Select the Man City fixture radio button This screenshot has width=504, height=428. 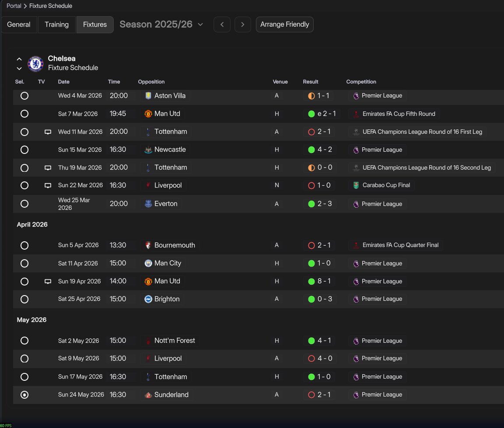tap(24, 263)
